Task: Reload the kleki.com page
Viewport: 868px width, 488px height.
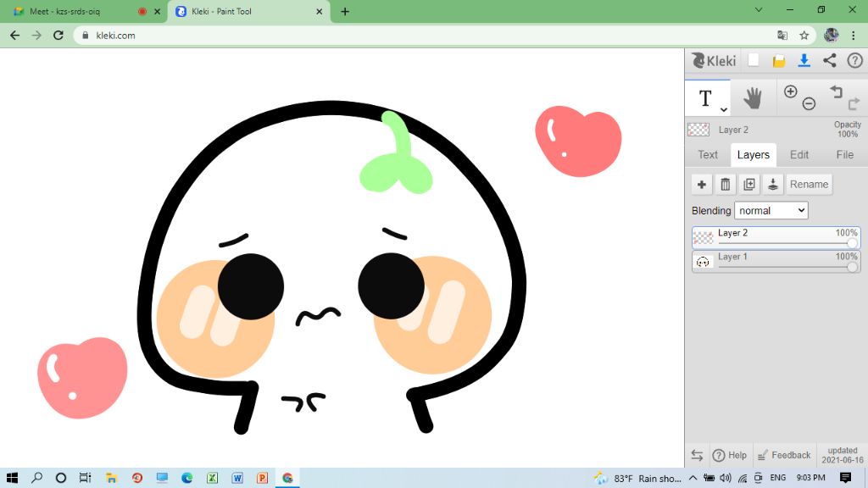Action: tap(58, 35)
